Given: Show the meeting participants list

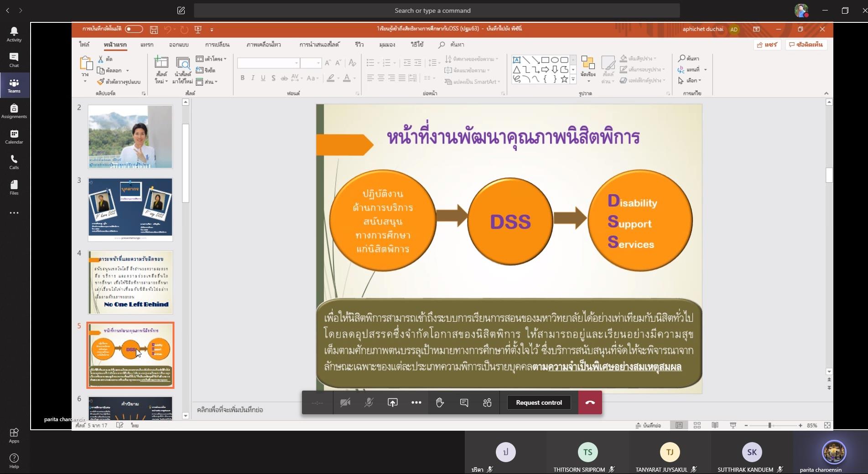Looking at the screenshot, I should pos(487,402).
